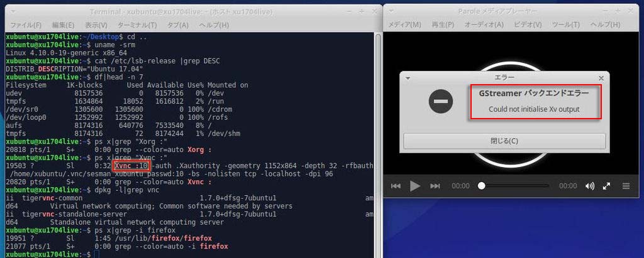Open Parole メディア(M) menu

[x=404, y=24]
